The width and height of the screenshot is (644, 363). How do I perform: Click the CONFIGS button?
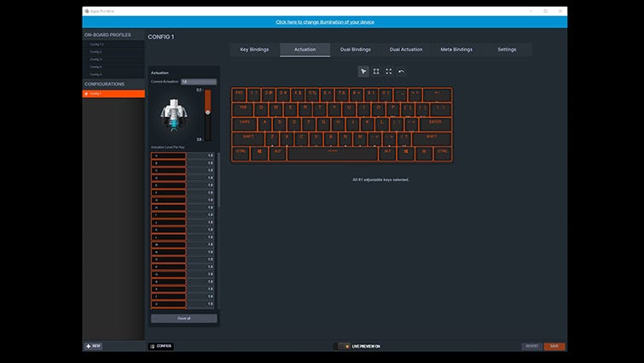tap(160, 346)
